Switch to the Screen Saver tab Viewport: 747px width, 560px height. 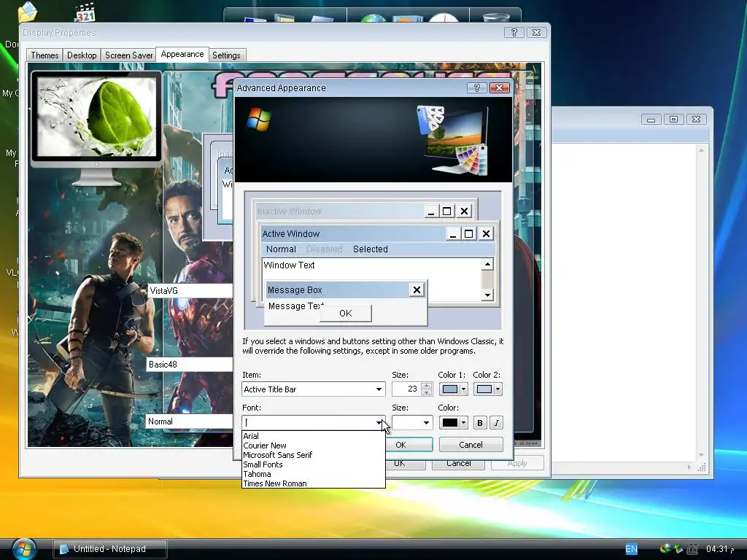coord(128,55)
